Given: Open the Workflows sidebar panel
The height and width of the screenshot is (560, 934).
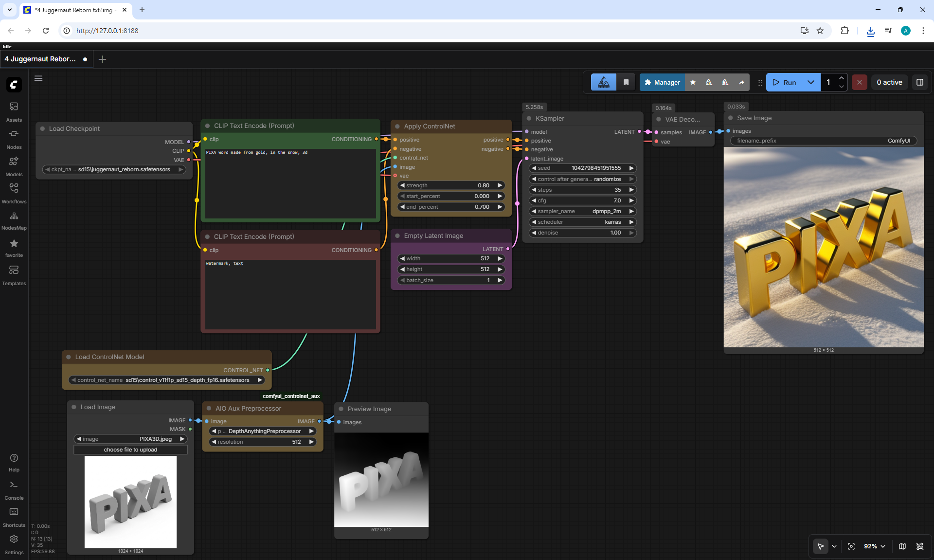Looking at the screenshot, I should point(14,193).
